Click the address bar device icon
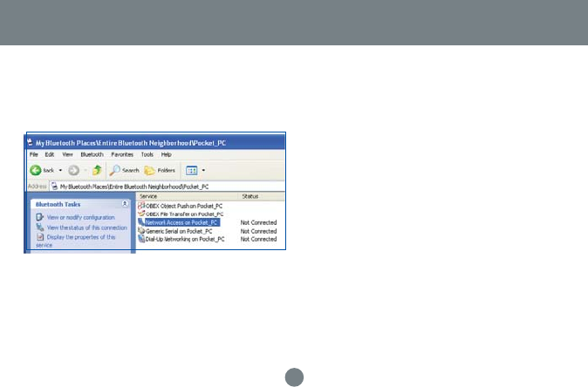The image size is (588, 387). point(55,187)
